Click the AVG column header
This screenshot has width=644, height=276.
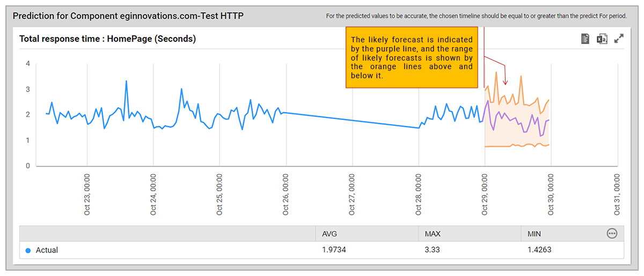tap(329, 234)
